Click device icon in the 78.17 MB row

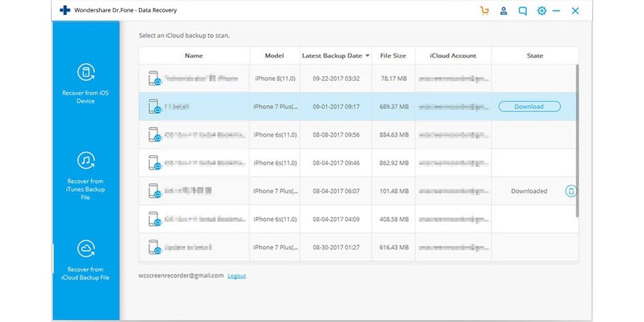154,79
